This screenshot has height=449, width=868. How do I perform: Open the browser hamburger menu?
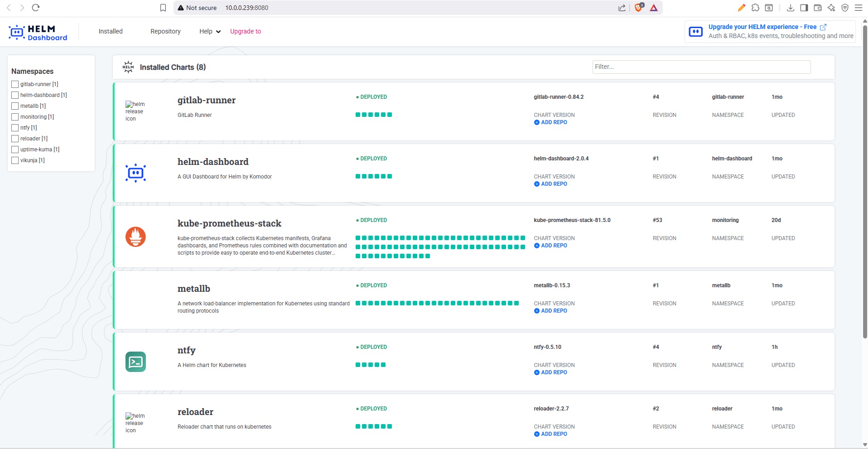[x=858, y=8]
